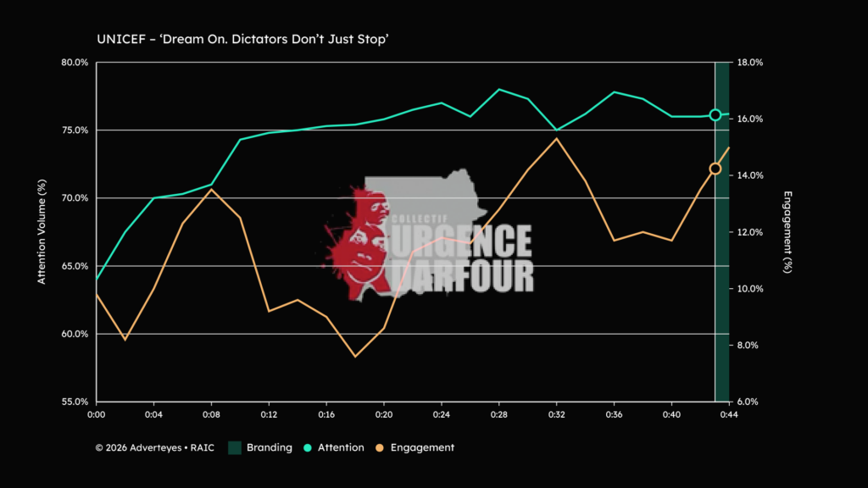Screen dimensions: 868x488
Task: Click the '55.0%' left axis label
Action: [75, 402]
